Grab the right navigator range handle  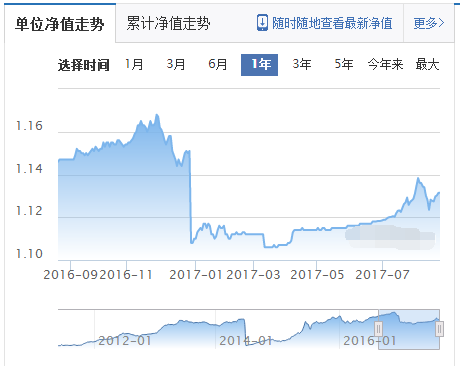(440, 329)
